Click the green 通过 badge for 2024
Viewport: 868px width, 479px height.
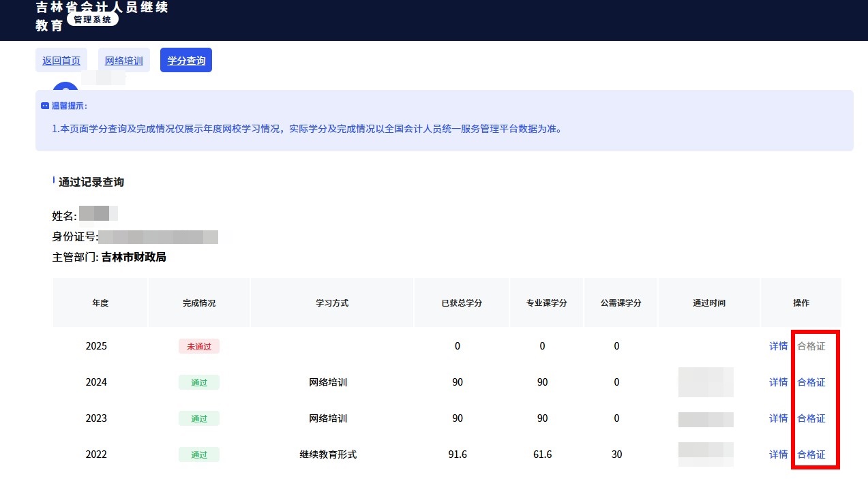[x=198, y=382]
